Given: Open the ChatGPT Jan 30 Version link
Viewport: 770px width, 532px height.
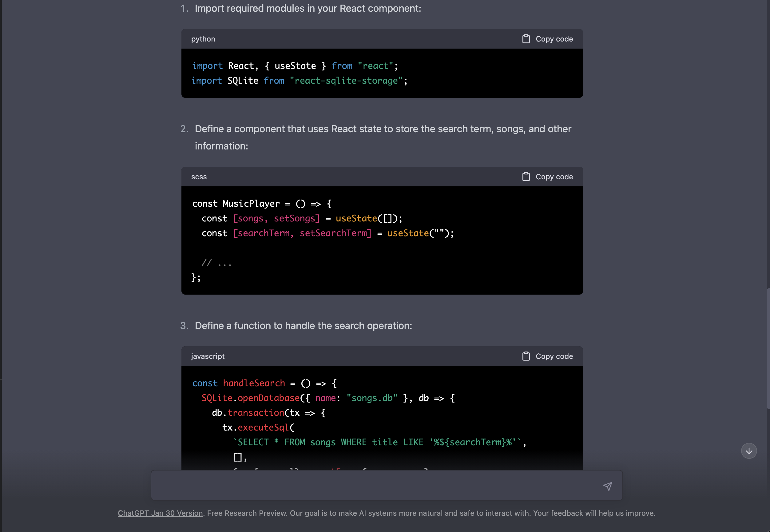Looking at the screenshot, I should click(160, 513).
